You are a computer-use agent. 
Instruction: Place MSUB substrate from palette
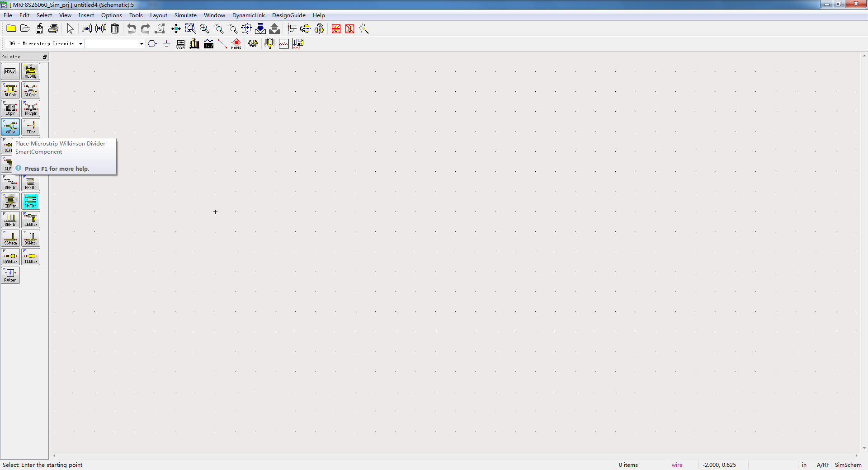[10, 71]
